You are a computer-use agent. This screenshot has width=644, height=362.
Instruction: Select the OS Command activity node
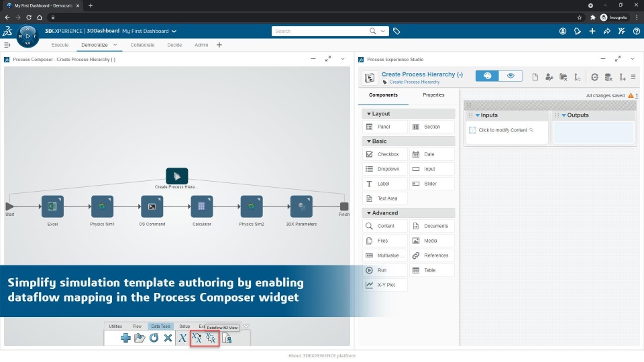[152, 206]
